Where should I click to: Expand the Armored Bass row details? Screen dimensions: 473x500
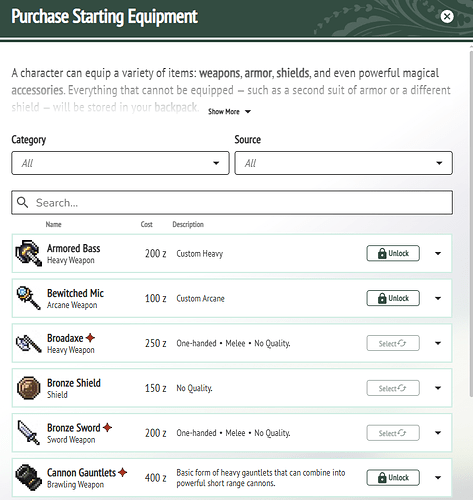point(438,253)
